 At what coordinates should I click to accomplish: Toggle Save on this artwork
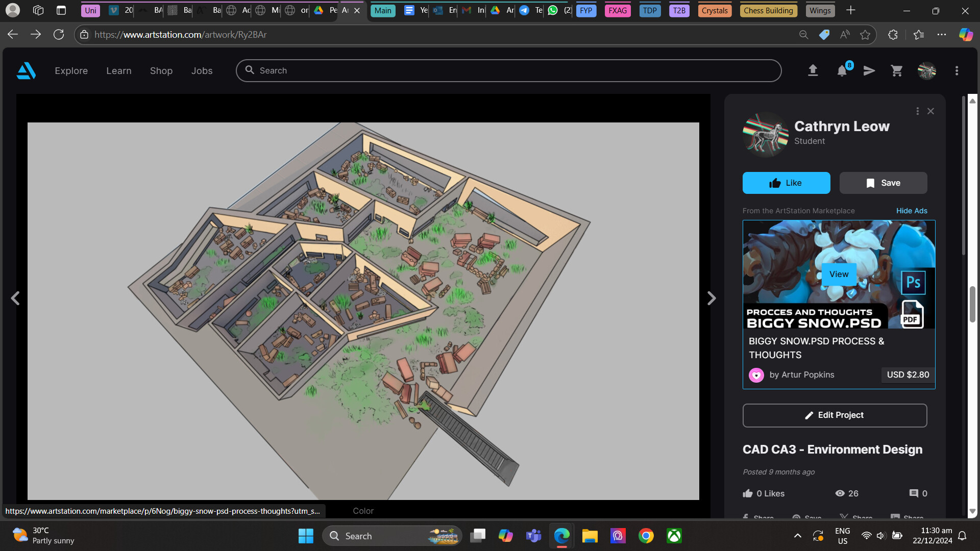tap(883, 183)
